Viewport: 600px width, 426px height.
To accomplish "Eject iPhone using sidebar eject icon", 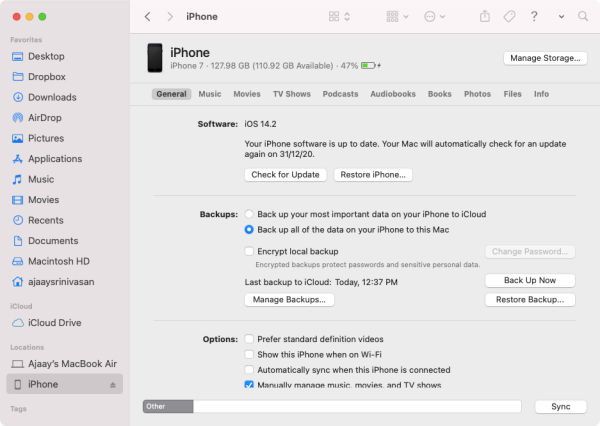I will [x=113, y=385].
